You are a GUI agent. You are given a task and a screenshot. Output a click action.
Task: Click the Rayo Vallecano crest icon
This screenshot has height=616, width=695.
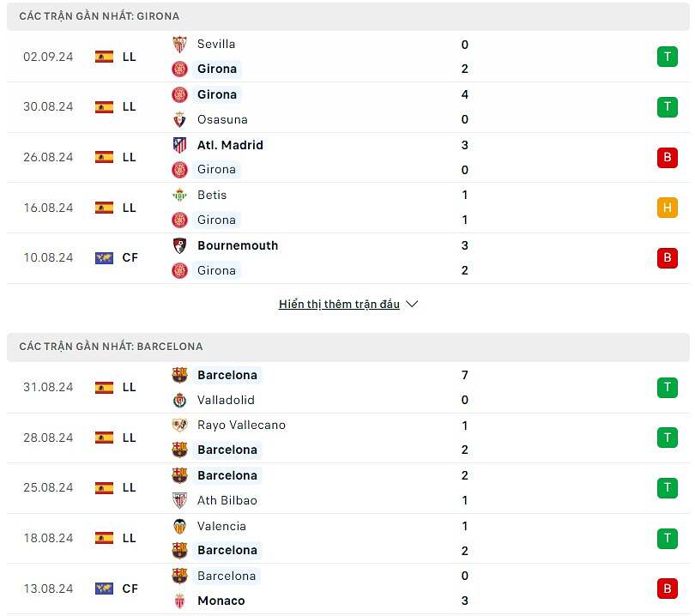pos(179,425)
